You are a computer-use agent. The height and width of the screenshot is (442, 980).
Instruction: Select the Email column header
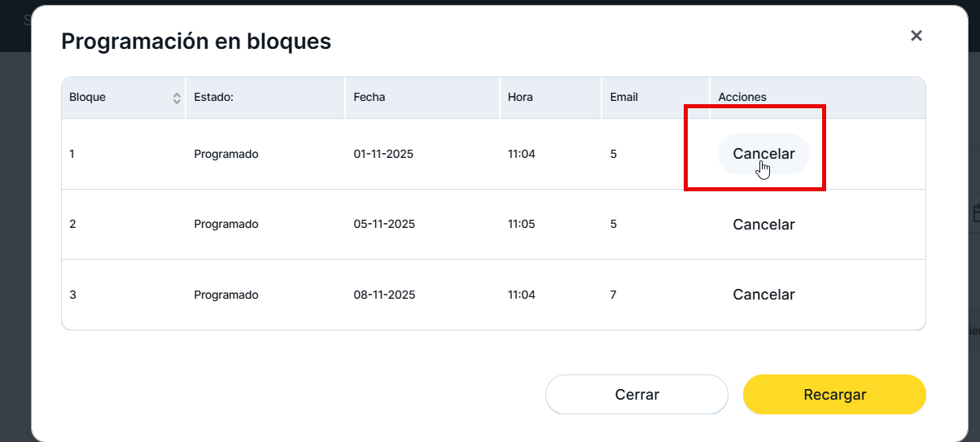pos(624,98)
